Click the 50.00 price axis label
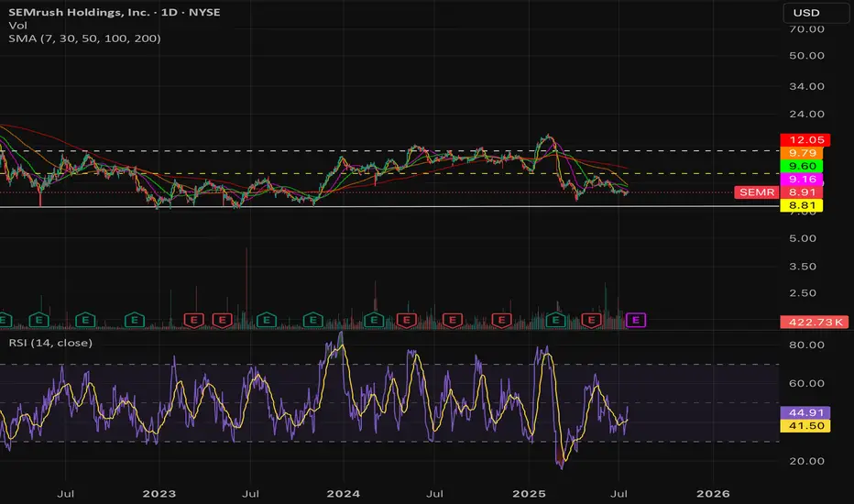This screenshot has width=854, height=504. pos(806,56)
